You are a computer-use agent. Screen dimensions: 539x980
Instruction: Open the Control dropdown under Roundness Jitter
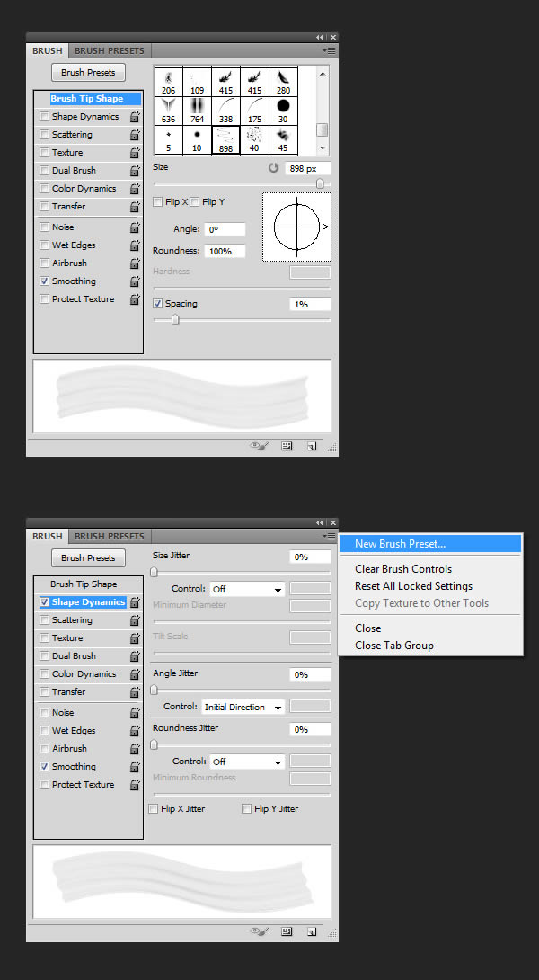click(247, 762)
